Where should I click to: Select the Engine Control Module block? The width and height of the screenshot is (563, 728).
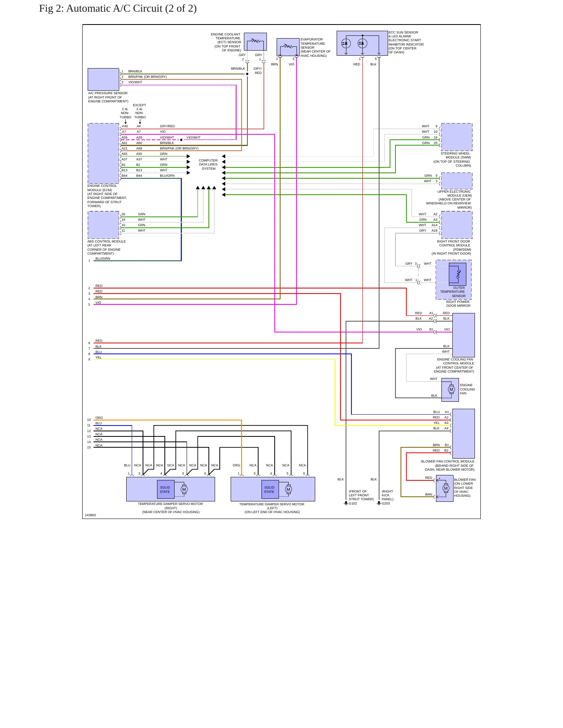103,153
